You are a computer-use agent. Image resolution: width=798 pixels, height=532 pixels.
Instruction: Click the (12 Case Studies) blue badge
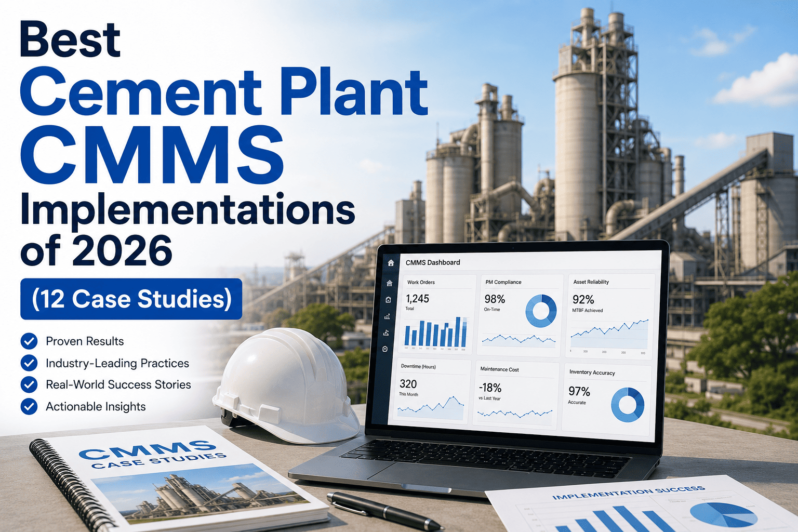pos(131,299)
